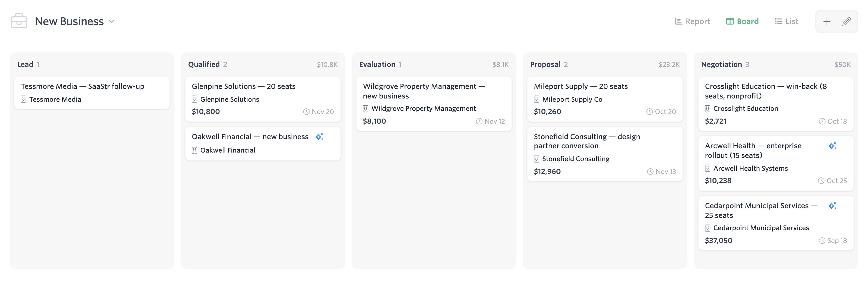Viewport: 868px width, 281px height.
Task: Click the $12,960 amount on Stonefield card
Action: pyautogui.click(x=547, y=172)
